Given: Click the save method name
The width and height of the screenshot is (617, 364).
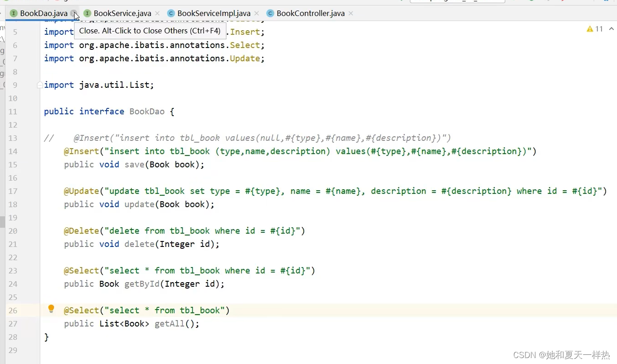Looking at the screenshot, I should coord(134,165).
